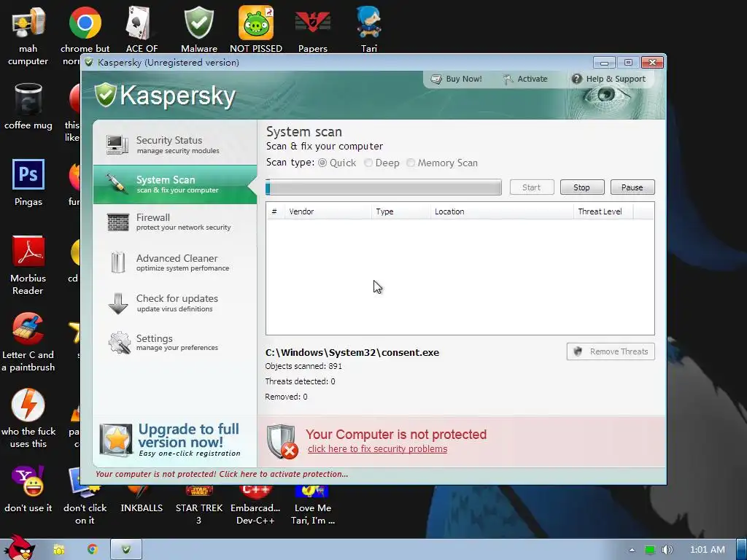Click the Check for updates arrow icon

click(x=117, y=303)
